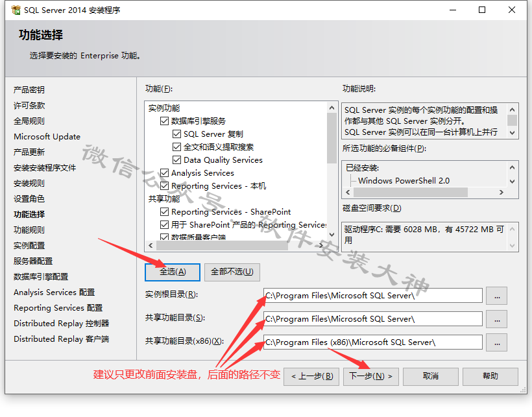Screen dimensions: 532x417
Task: Click 共享功能目录(S) path field
Action: click(373, 319)
